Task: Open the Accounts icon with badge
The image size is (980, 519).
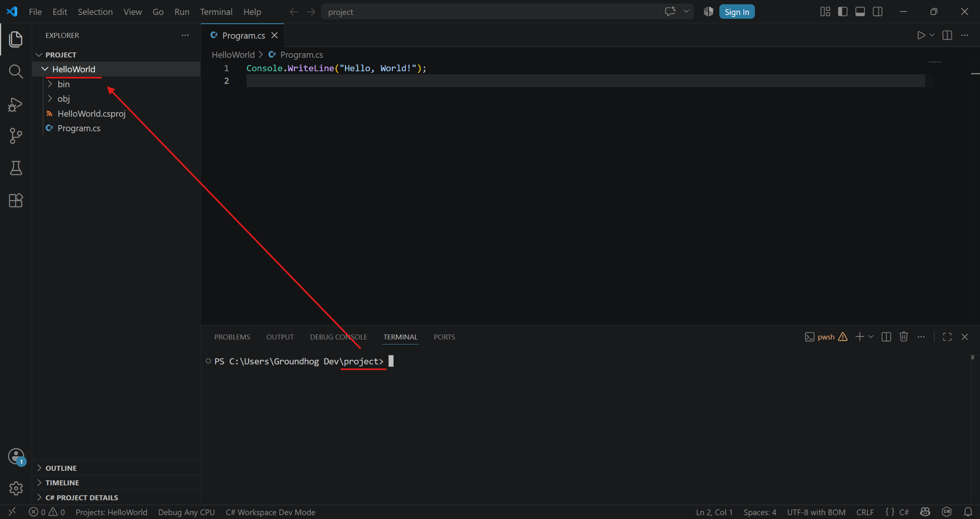Action: 16,457
